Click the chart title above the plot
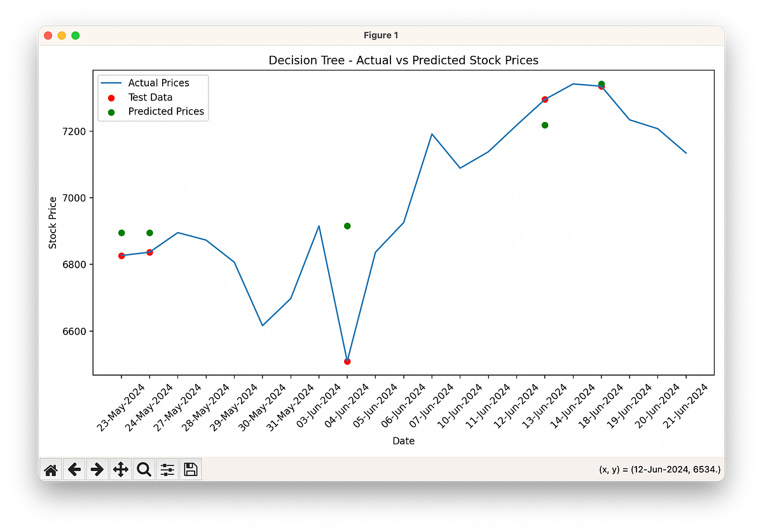This screenshot has height=532, width=763. pos(404,60)
